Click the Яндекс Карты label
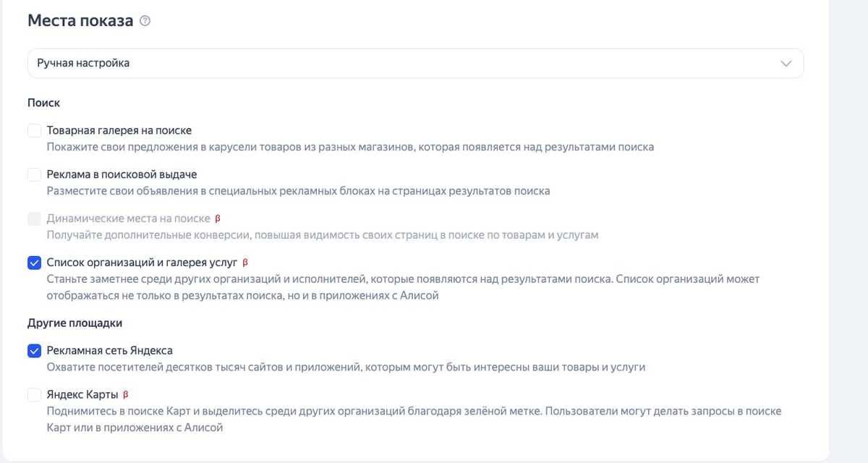 point(82,395)
